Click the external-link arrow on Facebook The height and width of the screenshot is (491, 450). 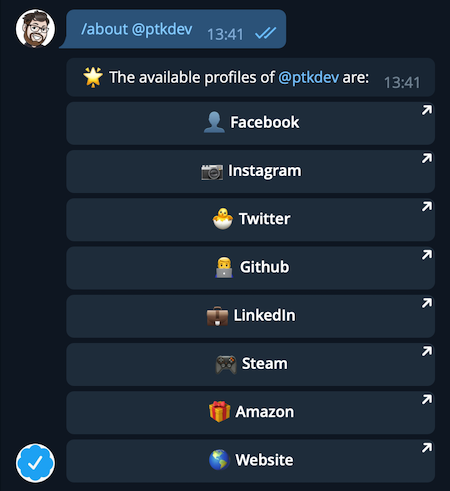(x=427, y=110)
